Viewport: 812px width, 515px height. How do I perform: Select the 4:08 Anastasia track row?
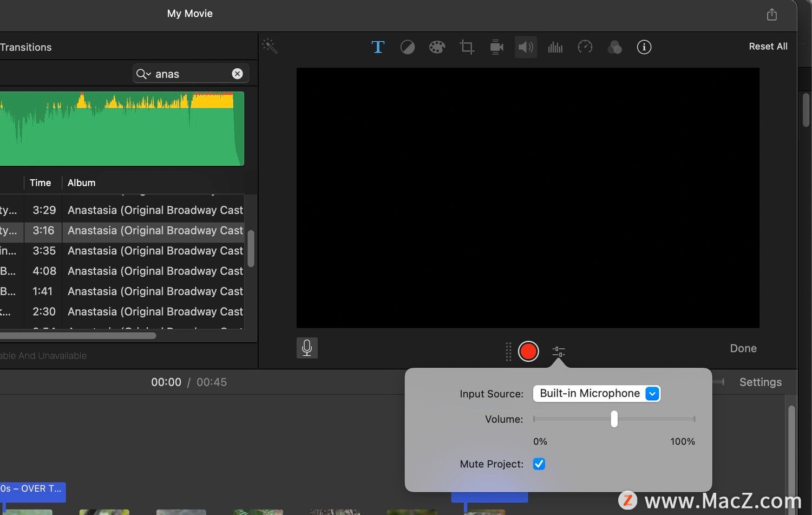[122, 271]
